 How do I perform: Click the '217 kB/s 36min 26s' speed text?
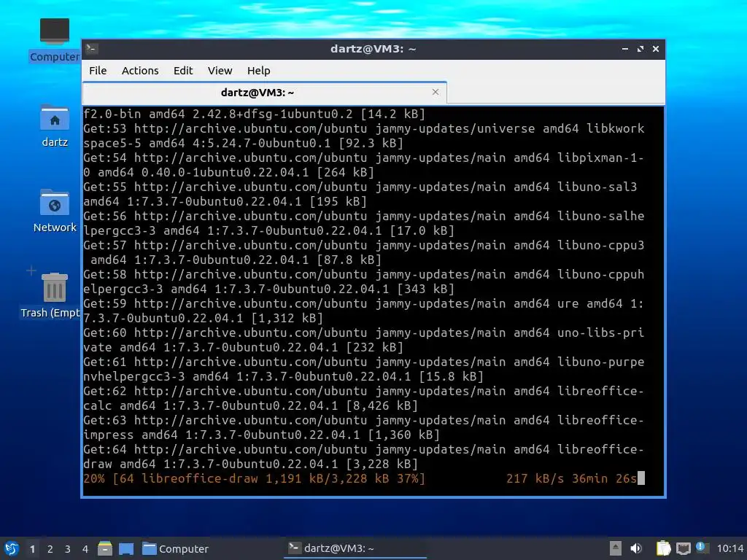(571, 478)
